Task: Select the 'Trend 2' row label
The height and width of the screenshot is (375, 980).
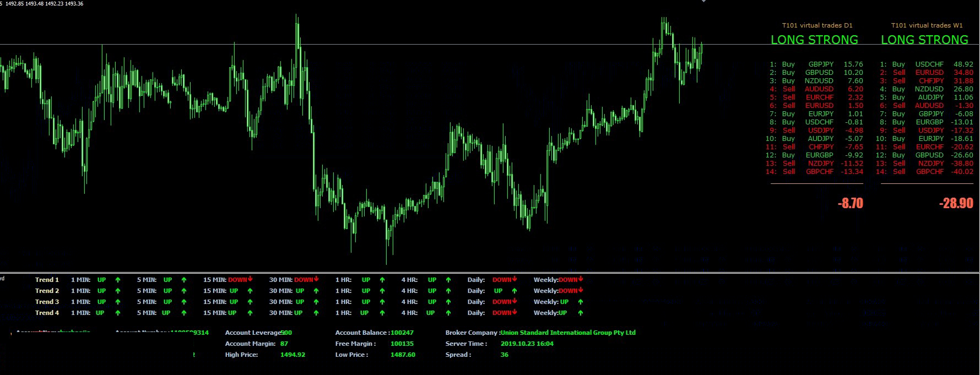Action: pos(47,291)
